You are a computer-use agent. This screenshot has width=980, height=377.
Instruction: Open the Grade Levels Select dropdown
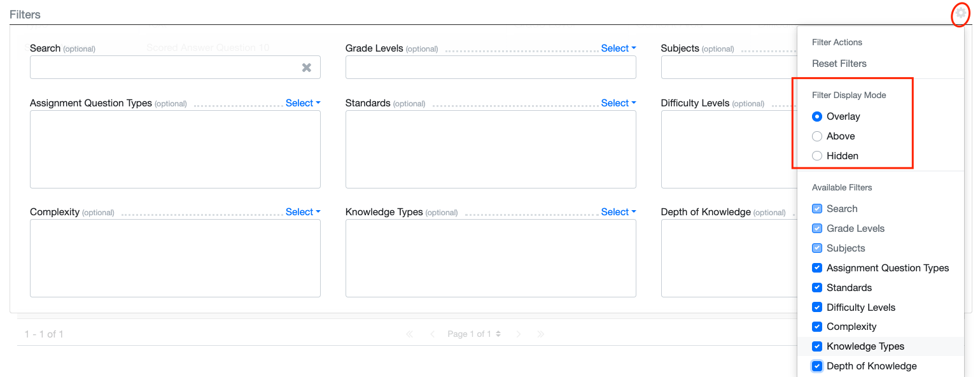pos(618,48)
